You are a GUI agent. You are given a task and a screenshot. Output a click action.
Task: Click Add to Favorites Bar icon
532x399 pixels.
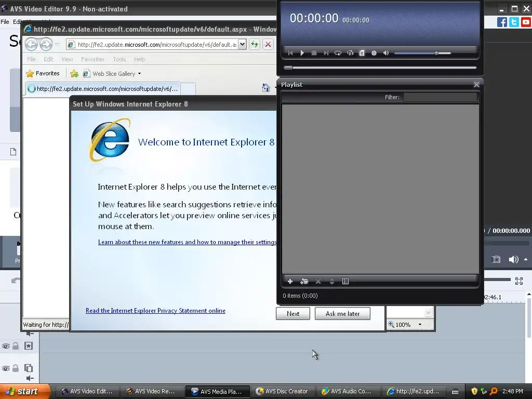point(74,73)
